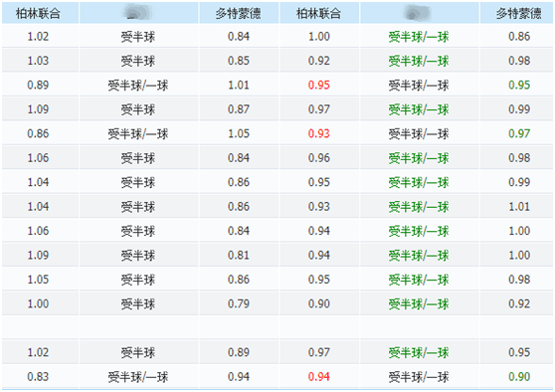Click 0.89 in the row starting with 1.02

point(238,352)
